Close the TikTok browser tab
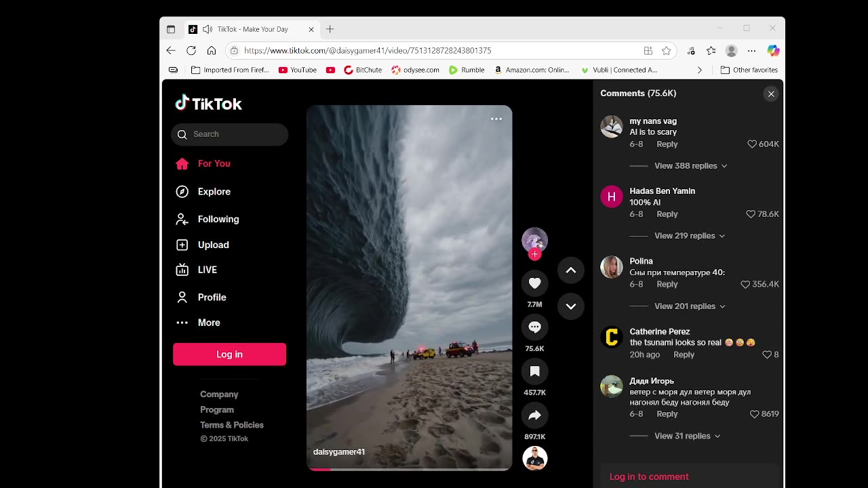 tap(311, 29)
